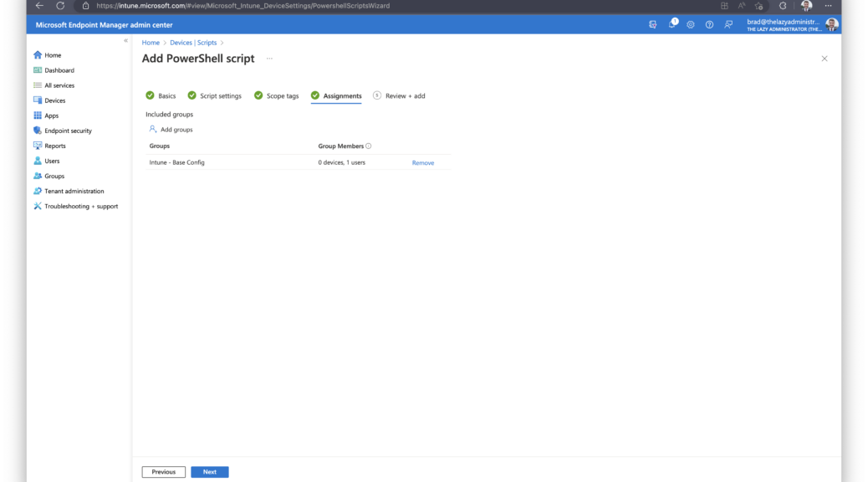Viewport: 868px width, 482px height.
Task: Click the Next button
Action: point(210,472)
